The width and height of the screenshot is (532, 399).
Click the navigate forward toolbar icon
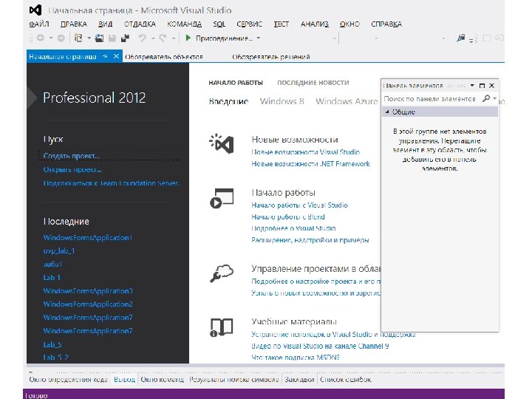(61, 38)
